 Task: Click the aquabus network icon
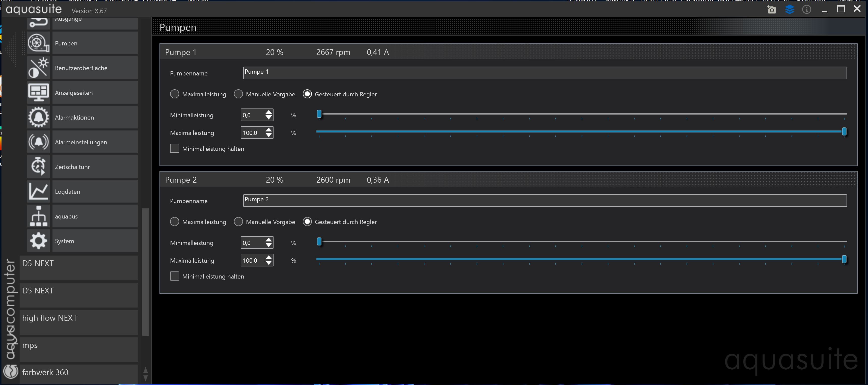(38, 216)
